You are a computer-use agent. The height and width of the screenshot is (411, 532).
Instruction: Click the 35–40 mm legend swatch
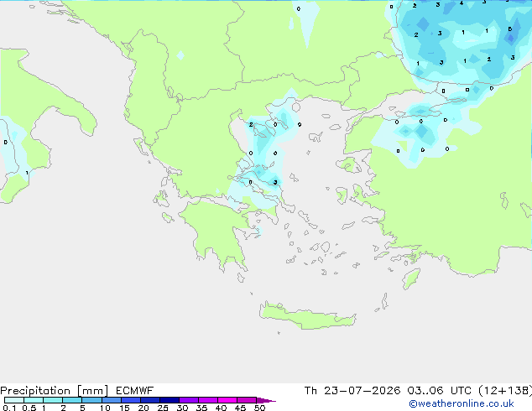pyautogui.click(x=208, y=400)
